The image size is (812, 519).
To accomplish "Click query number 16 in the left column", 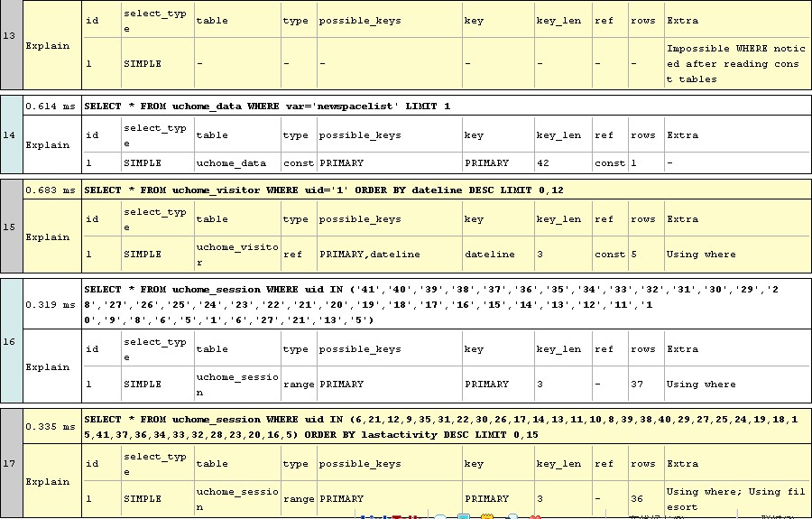I will coord(12,341).
